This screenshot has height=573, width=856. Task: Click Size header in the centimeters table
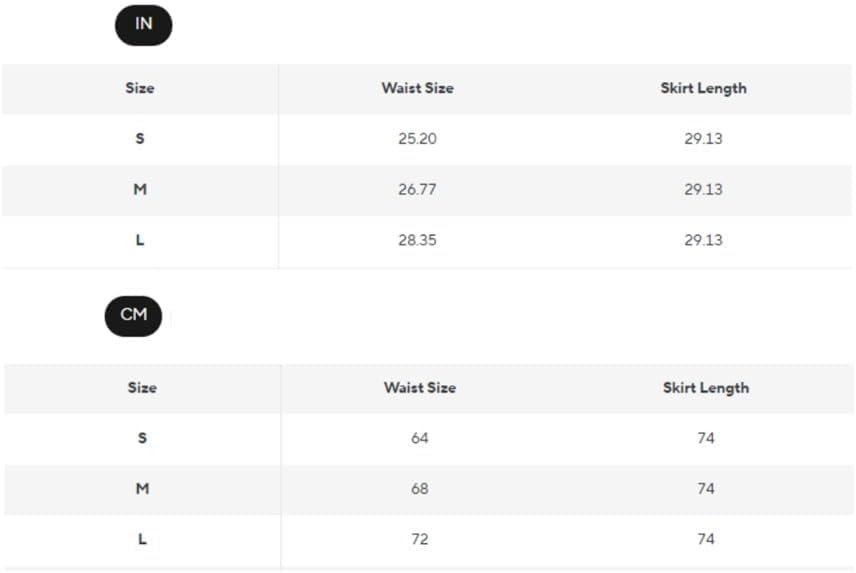pyautogui.click(x=142, y=388)
